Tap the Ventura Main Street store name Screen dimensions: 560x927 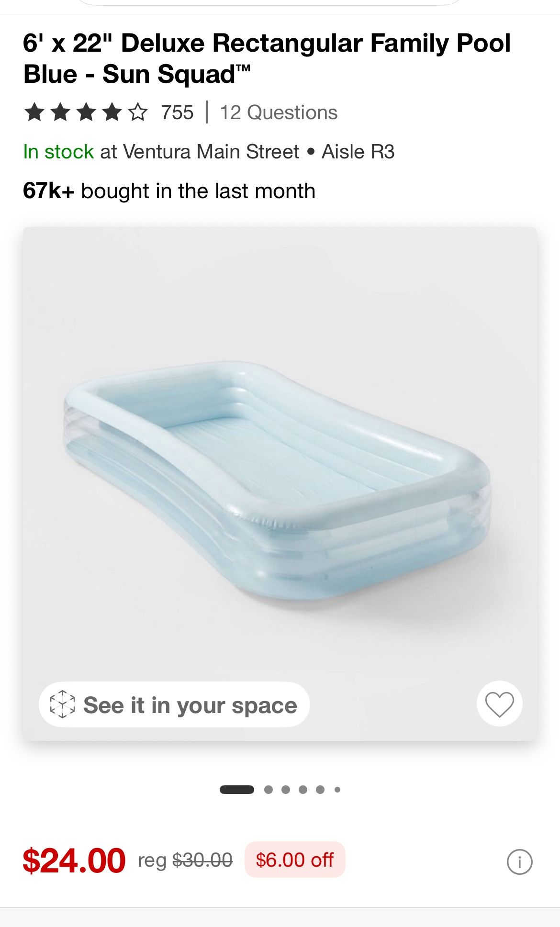pos(211,152)
